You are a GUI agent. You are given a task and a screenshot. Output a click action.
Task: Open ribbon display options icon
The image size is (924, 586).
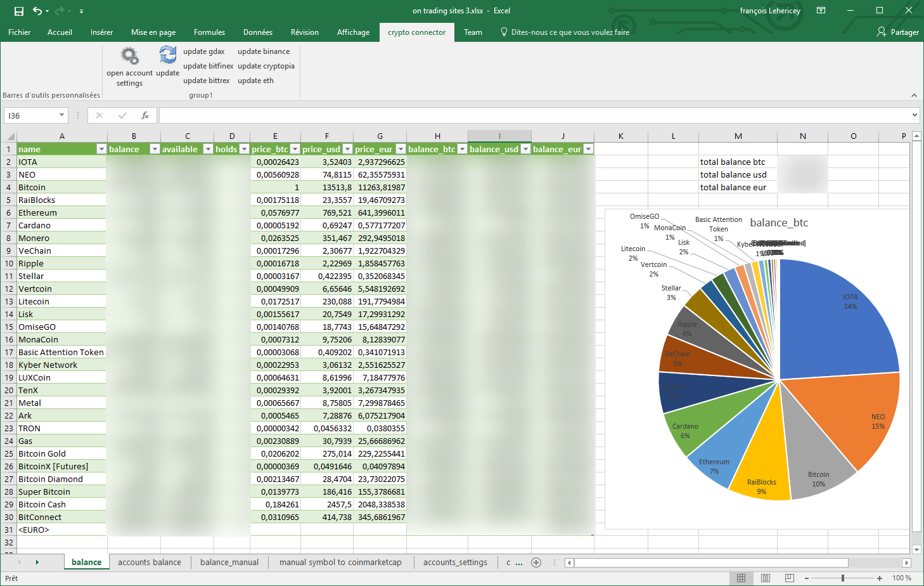point(821,11)
